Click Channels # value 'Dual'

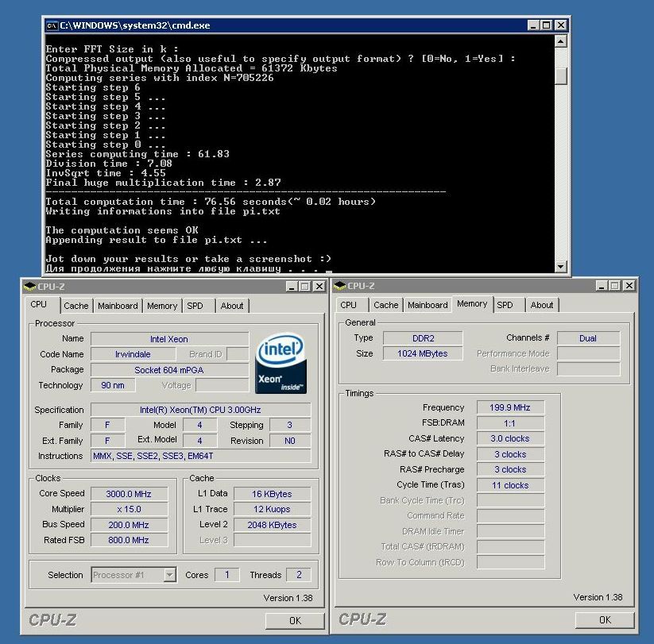pos(588,338)
